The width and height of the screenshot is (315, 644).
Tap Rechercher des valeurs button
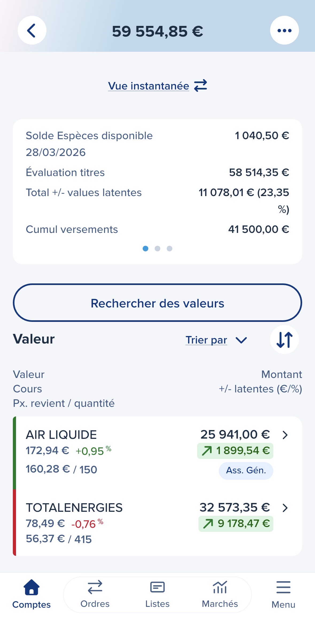coord(157,303)
